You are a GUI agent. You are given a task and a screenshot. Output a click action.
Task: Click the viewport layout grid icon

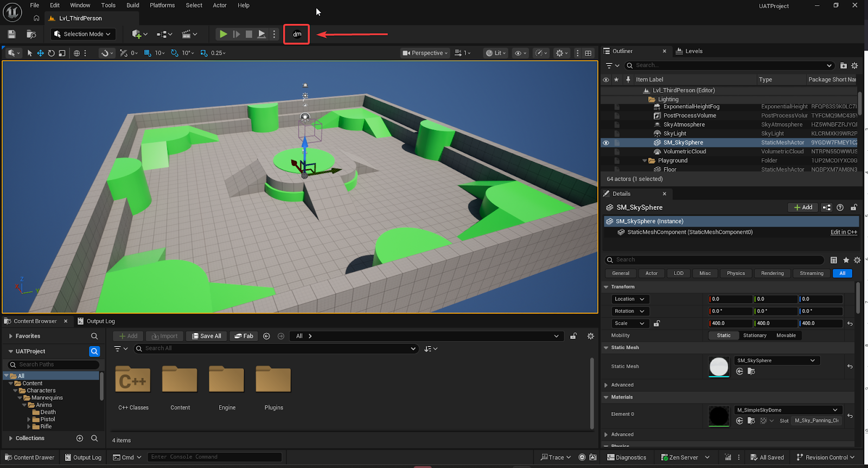(x=588, y=53)
